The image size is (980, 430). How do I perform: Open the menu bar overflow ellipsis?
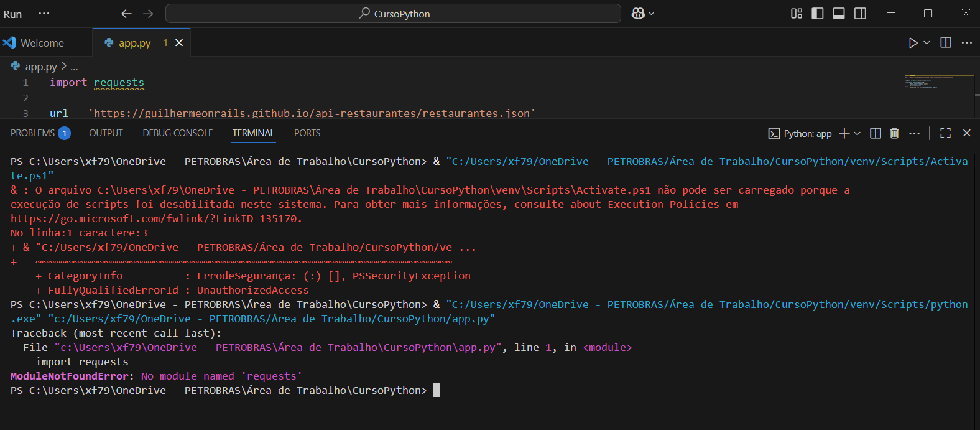44,14
